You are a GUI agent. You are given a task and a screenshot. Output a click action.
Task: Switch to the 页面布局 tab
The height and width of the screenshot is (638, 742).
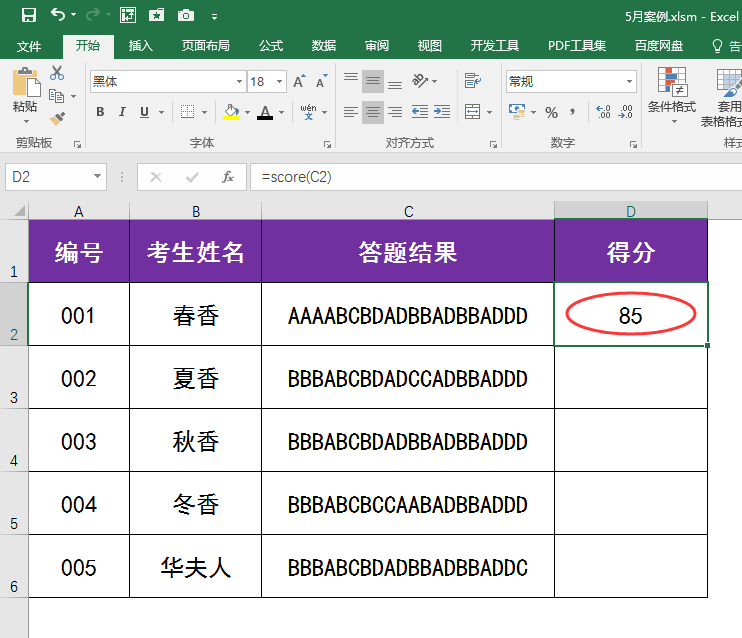(x=205, y=46)
